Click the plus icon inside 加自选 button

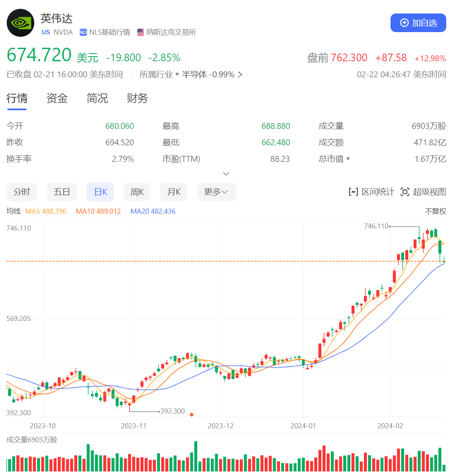click(404, 23)
